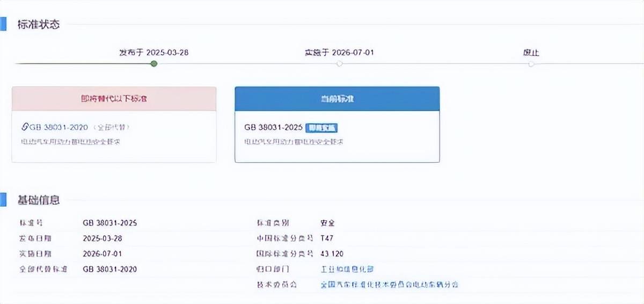Viewport: 644px width, 304px height.
Task: Click the link icon beside GB 38031-2020
Action: click(25, 127)
